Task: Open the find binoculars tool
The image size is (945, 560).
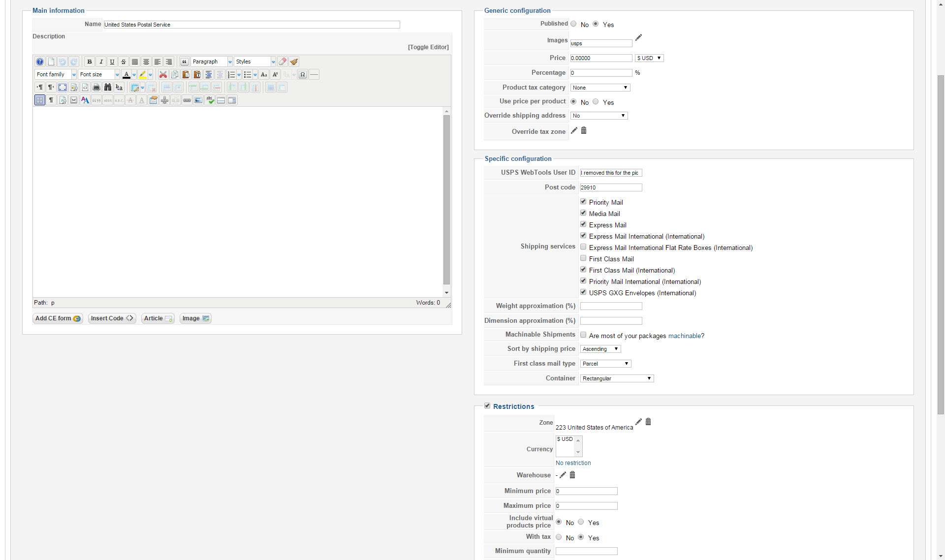Action: [x=107, y=88]
